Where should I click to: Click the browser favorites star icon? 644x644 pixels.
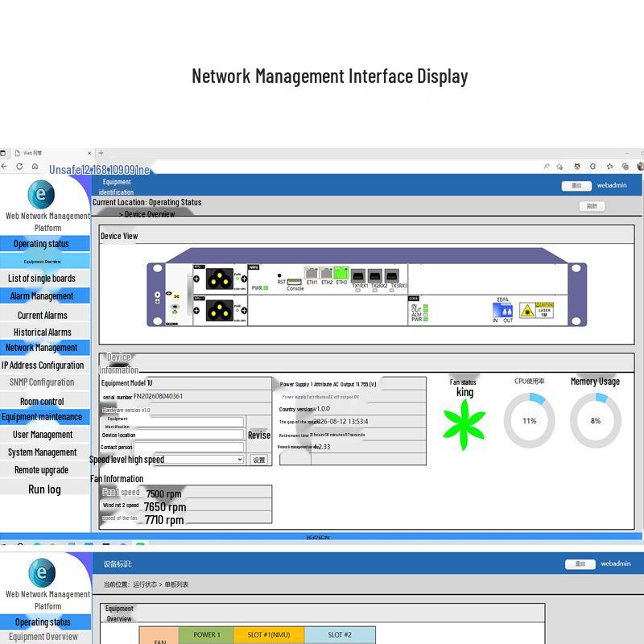pyautogui.click(x=609, y=167)
